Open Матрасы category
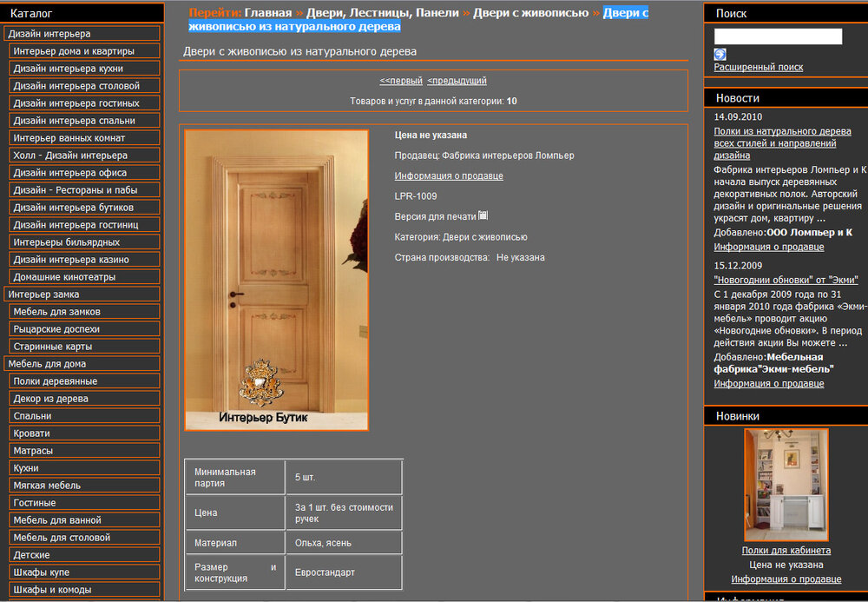The width and height of the screenshot is (868, 602). pyautogui.click(x=84, y=450)
